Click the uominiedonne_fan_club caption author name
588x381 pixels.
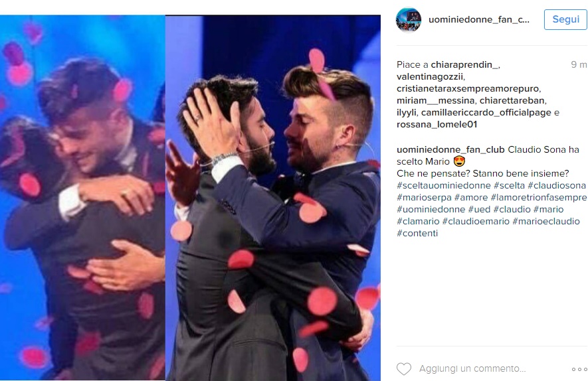point(450,149)
